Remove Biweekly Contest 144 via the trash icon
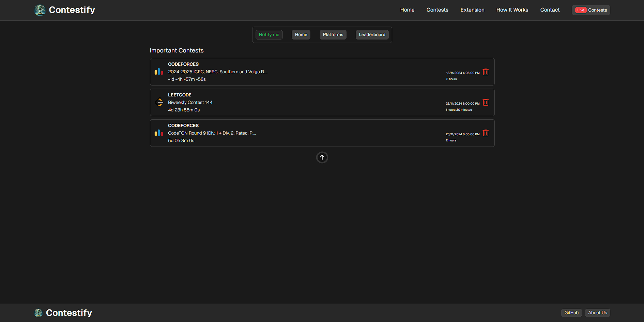 (485, 102)
